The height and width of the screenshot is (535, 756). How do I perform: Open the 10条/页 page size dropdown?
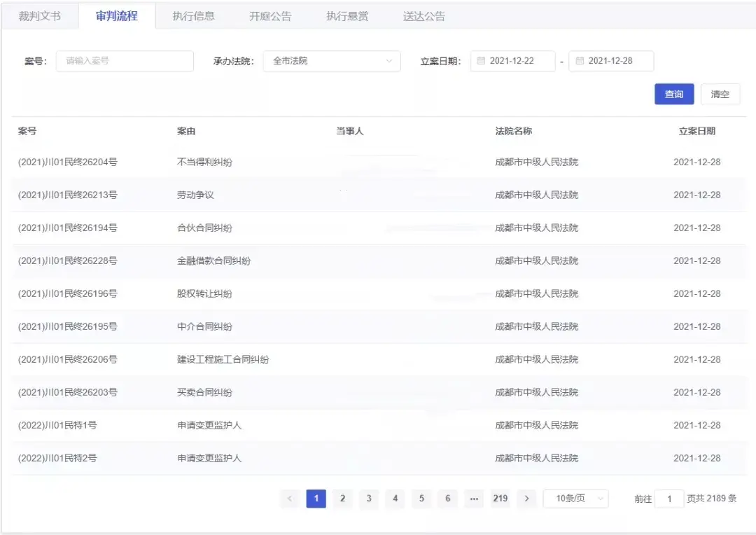point(575,499)
